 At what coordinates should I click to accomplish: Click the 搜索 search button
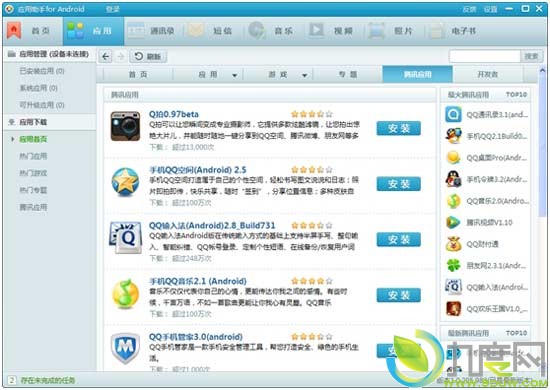click(x=531, y=56)
